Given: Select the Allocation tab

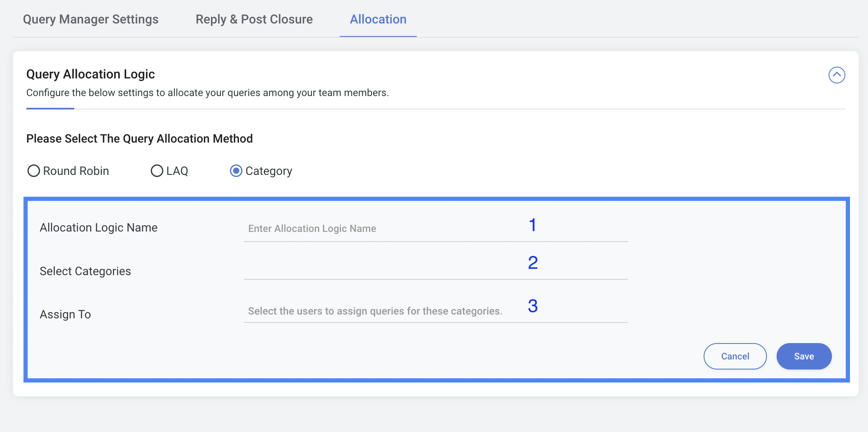Looking at the screenshot, I should click(378, 19).
